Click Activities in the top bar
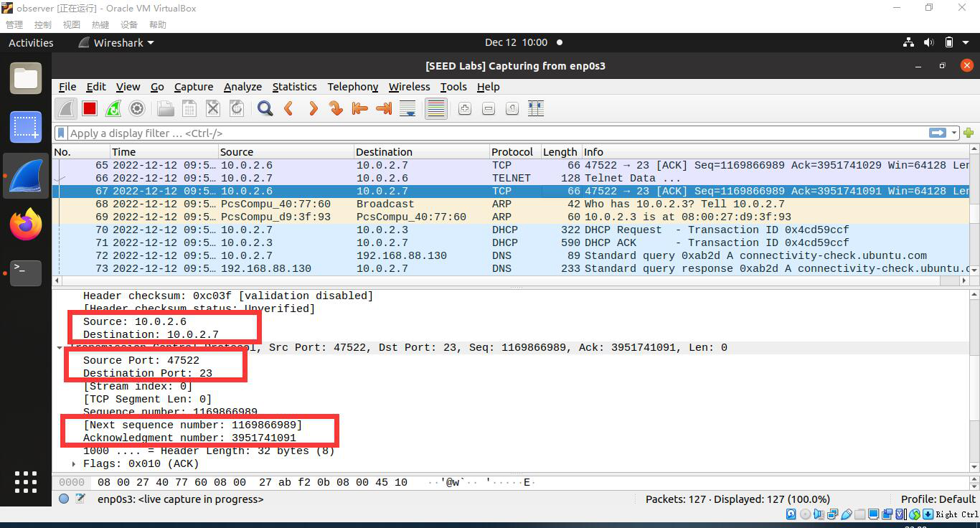 pos(30,42)
